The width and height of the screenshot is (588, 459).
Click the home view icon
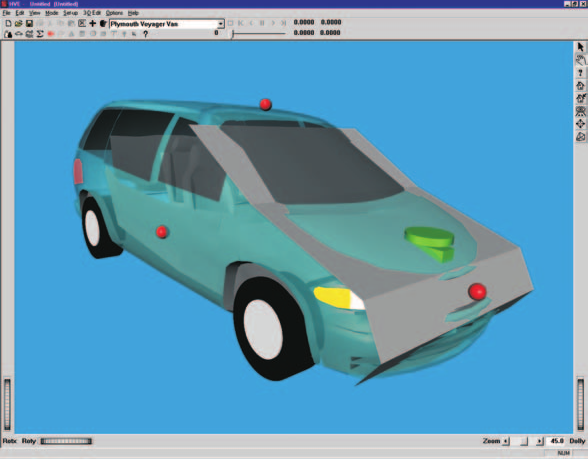click(x=580, y=85)
